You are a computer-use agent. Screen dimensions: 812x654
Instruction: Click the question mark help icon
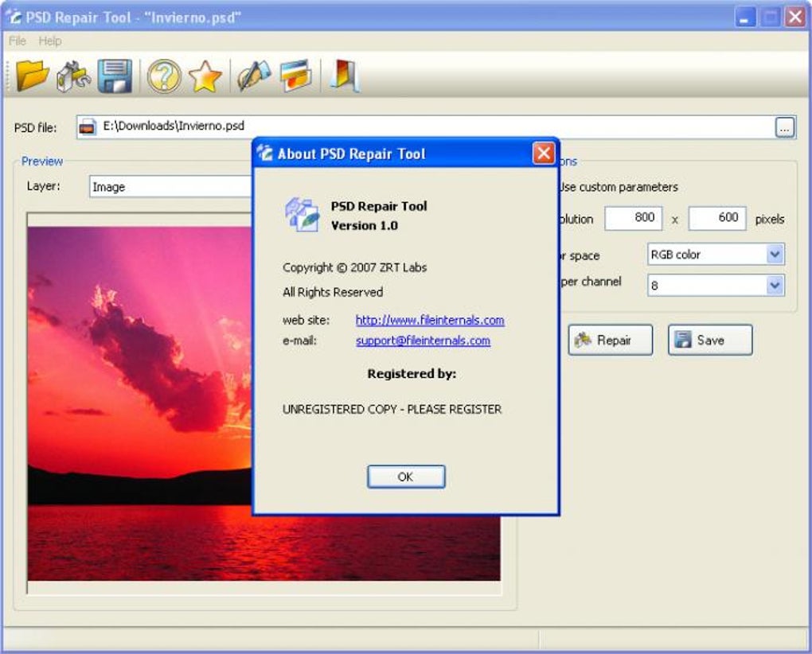(x=163, y=76)
